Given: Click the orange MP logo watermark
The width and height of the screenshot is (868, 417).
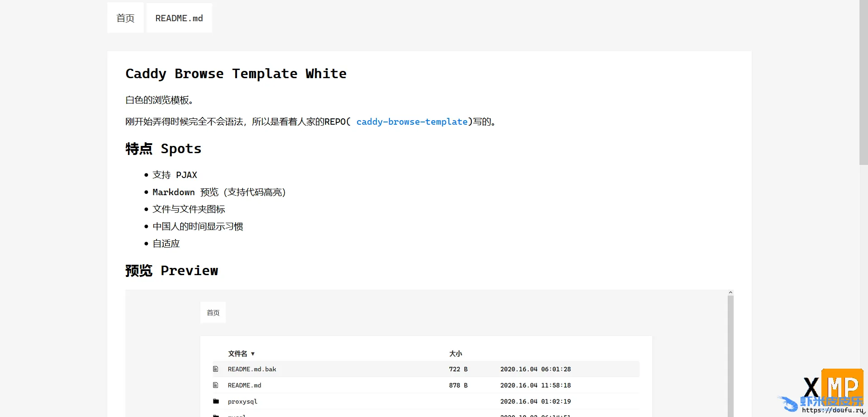Looking at the screenshot, I should tap(842, 383).
